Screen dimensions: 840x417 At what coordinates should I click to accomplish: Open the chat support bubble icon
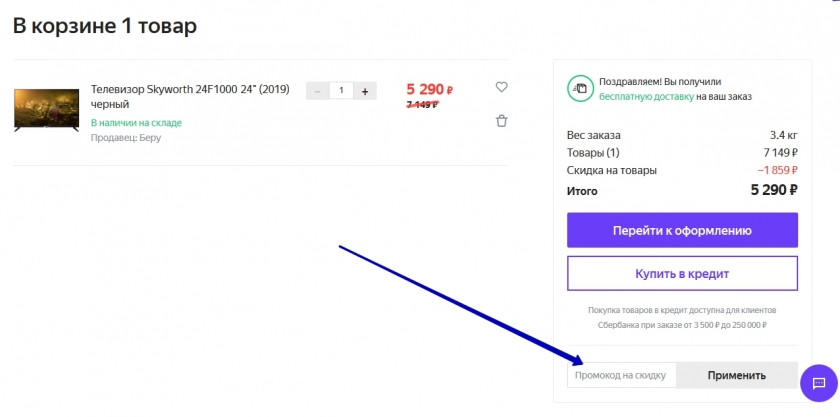(x=818, y=383)
